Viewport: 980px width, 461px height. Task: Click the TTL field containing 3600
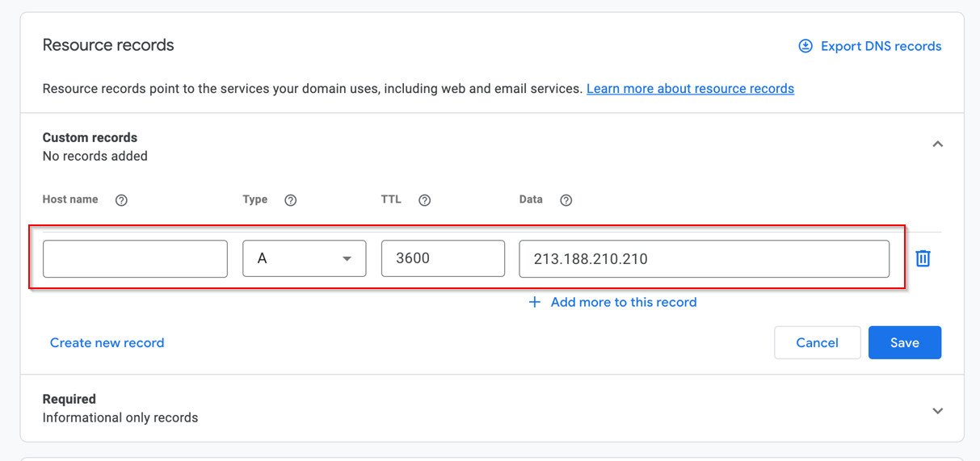tap(443, 258)
